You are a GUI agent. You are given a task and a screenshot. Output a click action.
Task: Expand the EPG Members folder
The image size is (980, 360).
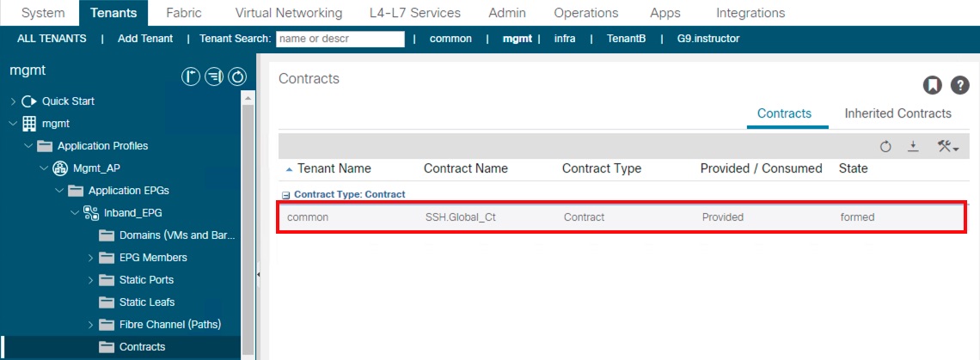91,258
